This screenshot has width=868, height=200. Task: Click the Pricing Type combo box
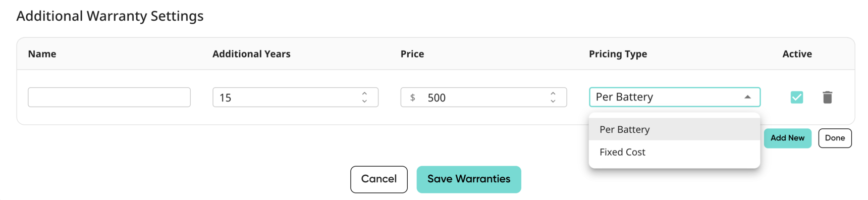[675, 97]
